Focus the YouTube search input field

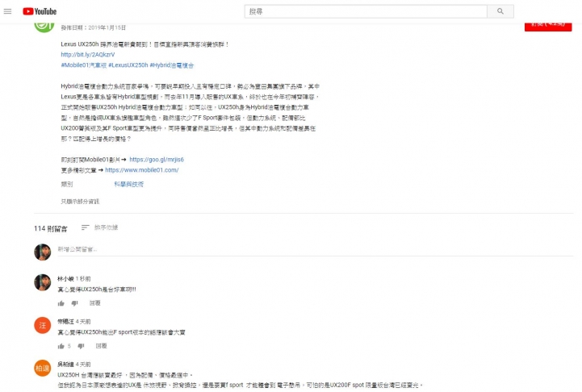pyautogui.click(x=366, y=11)
